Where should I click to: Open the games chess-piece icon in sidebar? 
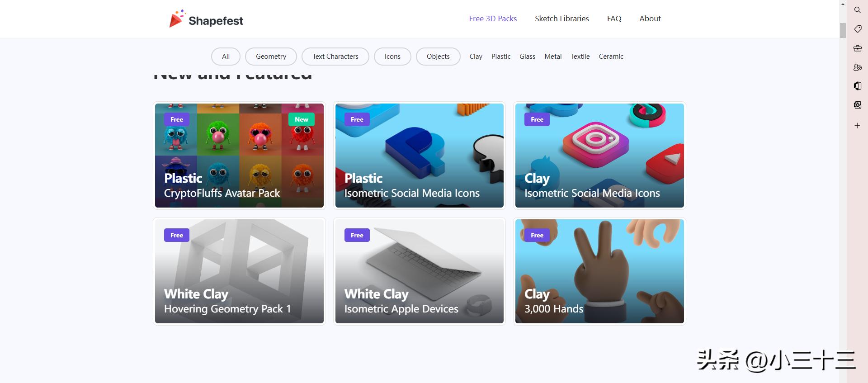(857, 67)
